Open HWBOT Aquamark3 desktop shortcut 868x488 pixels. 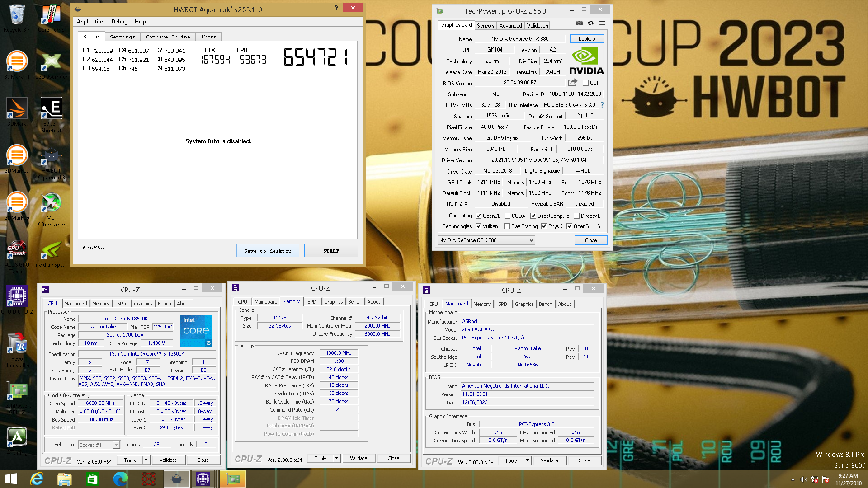point(51,163)
